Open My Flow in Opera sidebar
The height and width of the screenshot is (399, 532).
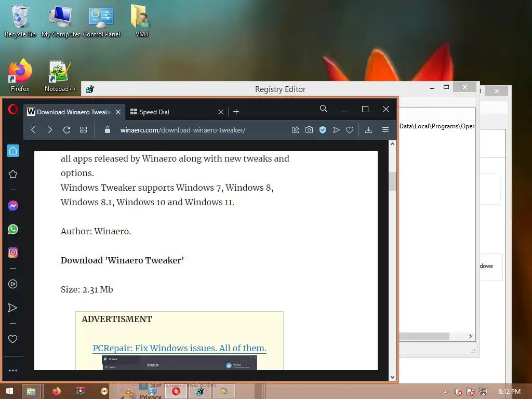point(13,308)
